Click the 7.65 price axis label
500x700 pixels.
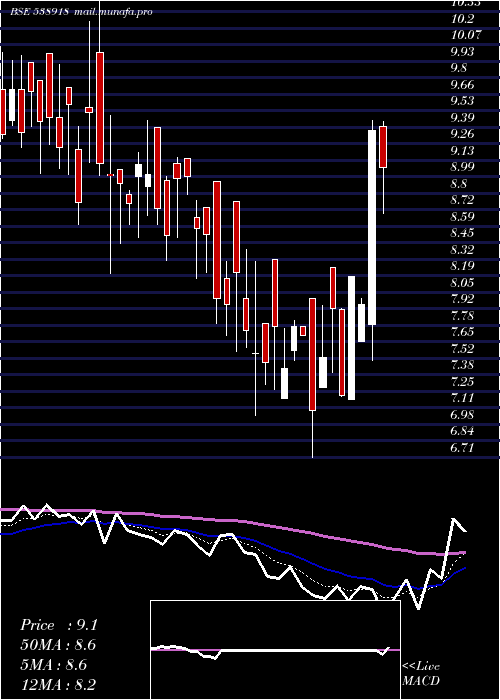click(462, 332)
